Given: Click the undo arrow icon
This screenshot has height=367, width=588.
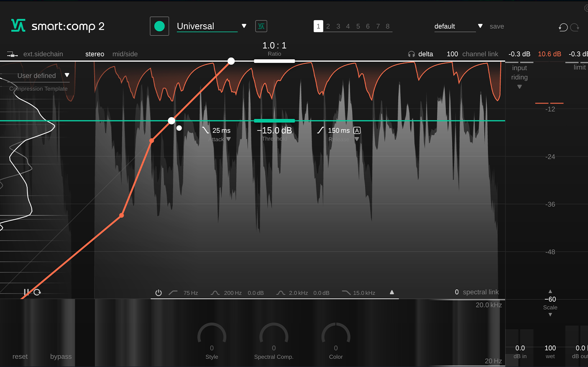Looking at the screenshot, I should pos(563,27).
